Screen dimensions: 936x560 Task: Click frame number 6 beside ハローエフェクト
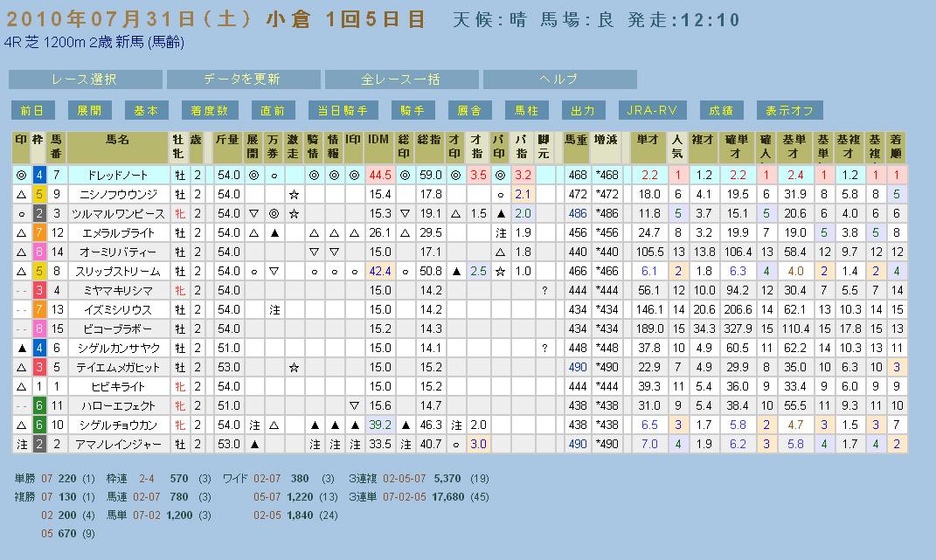click(38, 405)
